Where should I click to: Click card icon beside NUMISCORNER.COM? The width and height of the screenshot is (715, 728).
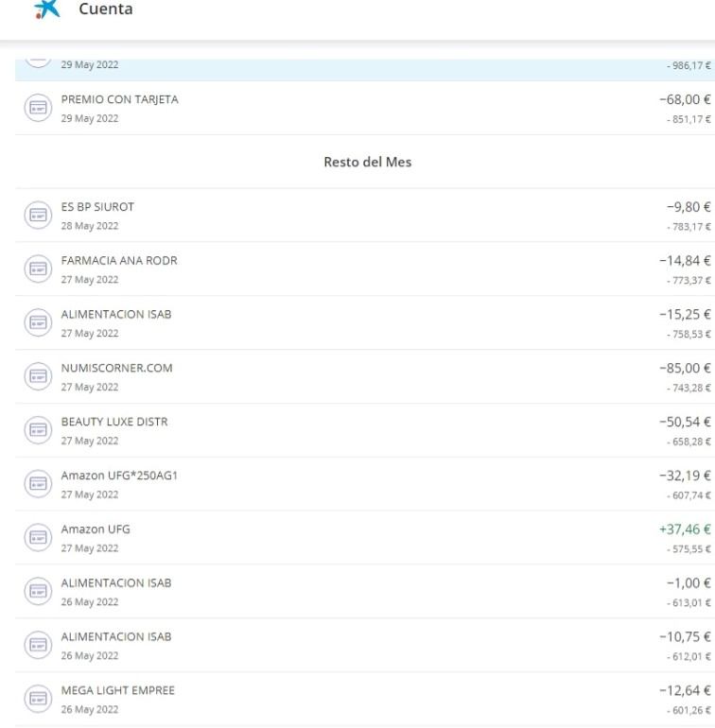pyautogui.click(x=36, y=377)
